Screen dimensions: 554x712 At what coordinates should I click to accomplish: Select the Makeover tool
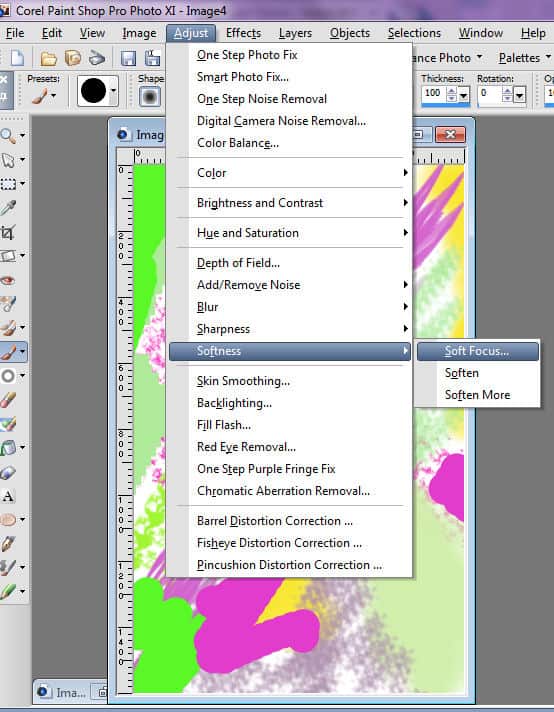8,304
